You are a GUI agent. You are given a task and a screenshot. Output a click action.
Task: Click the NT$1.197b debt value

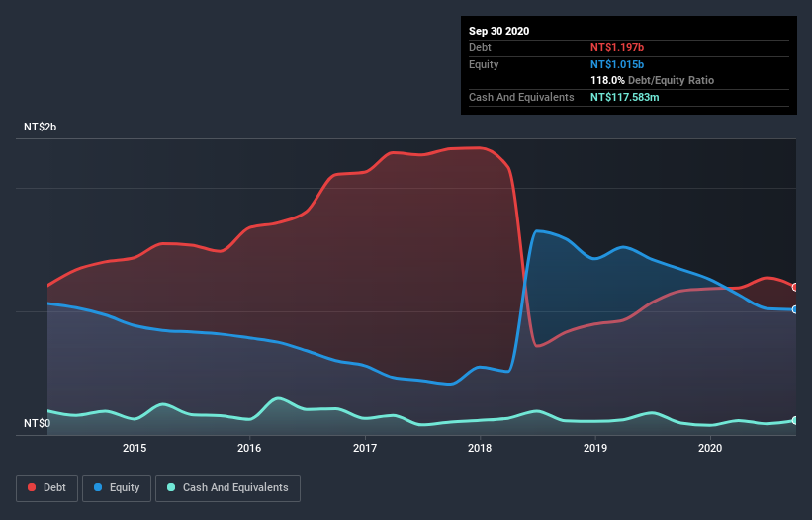click(x=617, y=47)
